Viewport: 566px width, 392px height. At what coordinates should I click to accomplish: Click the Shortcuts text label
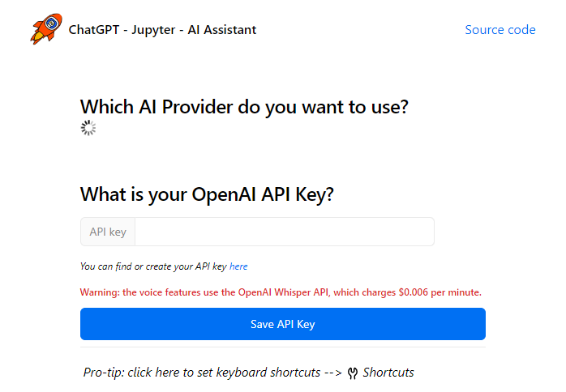tap(388, 373)
